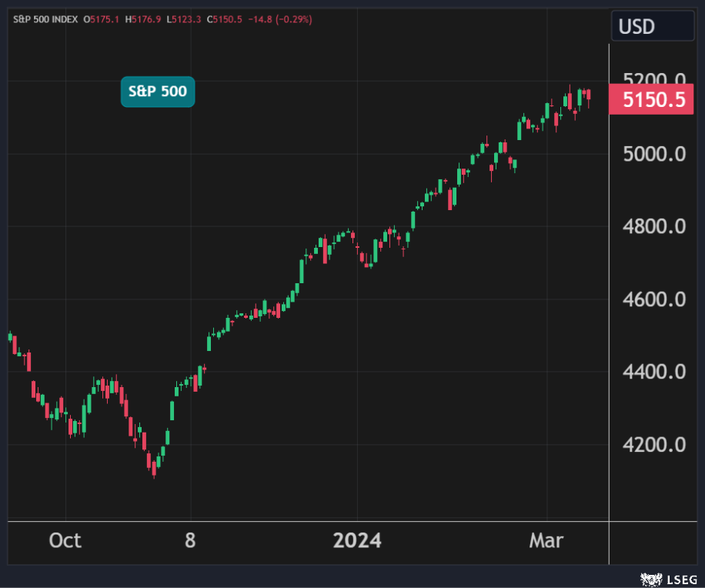This screenshot has width=705, height=588.
Task: Click the open value O5175.1 in header
Action: pyautogui.click(x=105, y=19)
